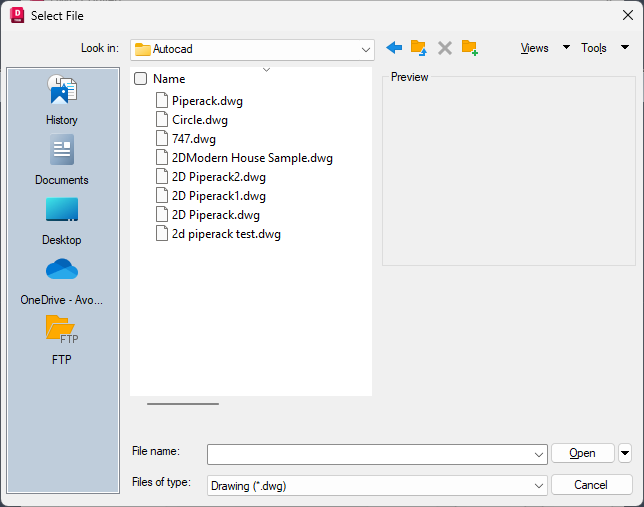Close the Select File dialog

tap(627, 16)
